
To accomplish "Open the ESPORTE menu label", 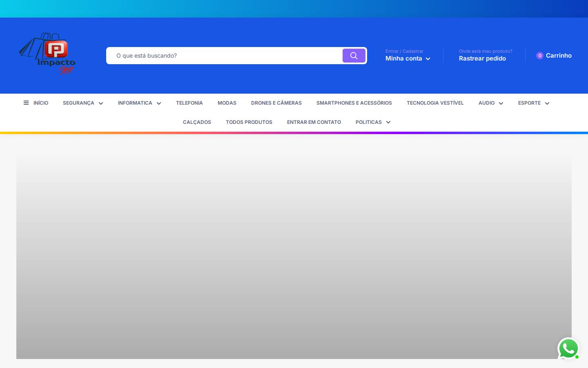I will [x=529, y=103].
